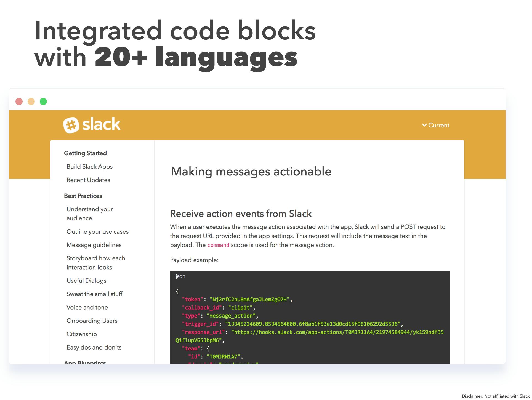Click the Receive action events from Slack heading

(241, 214)
